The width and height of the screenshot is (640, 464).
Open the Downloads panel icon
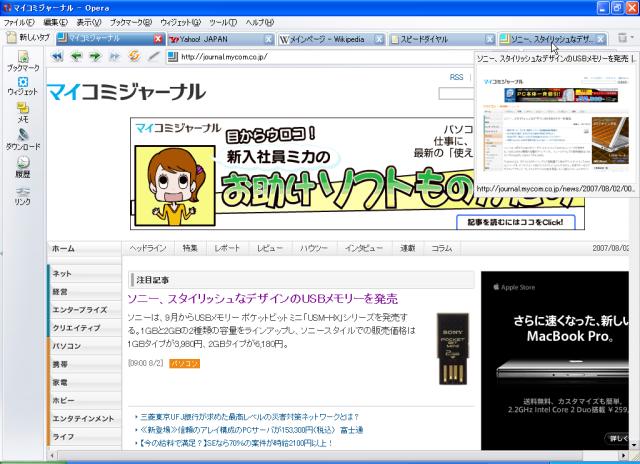click(x=23, y=139)
